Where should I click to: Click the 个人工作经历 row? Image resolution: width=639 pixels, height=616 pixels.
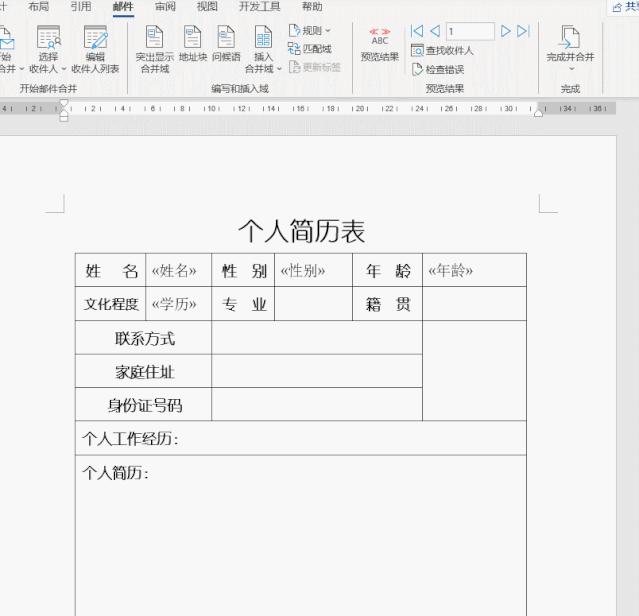301,438
